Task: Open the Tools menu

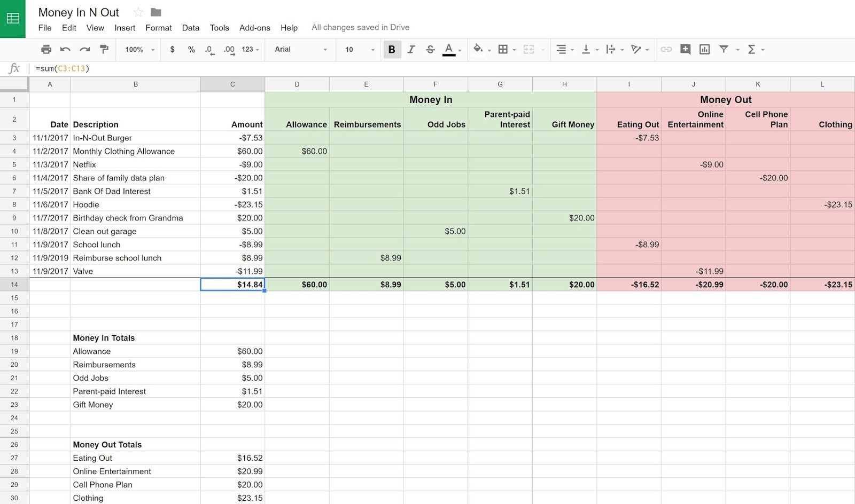Action: [x=219, y=28]
